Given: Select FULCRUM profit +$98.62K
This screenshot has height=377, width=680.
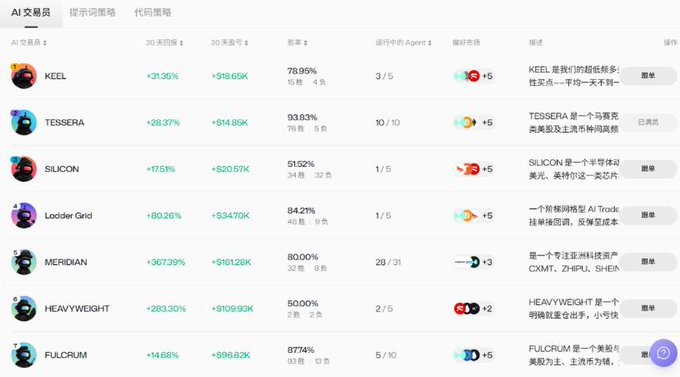Looking at the screenshot, I should pos(231,355).
